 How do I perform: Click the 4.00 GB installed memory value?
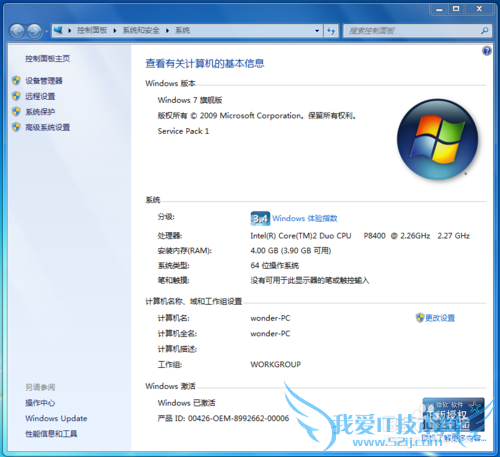tap(291, 251)
